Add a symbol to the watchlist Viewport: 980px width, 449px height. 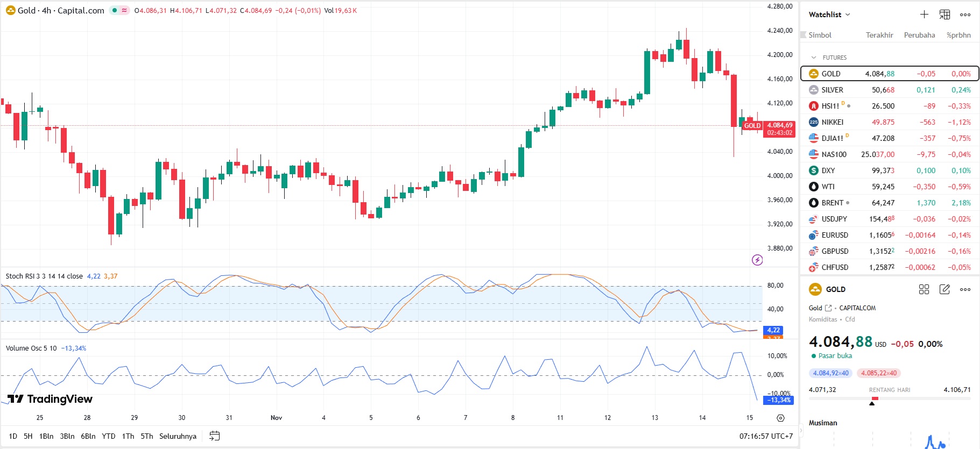click(x=924, y=15)
